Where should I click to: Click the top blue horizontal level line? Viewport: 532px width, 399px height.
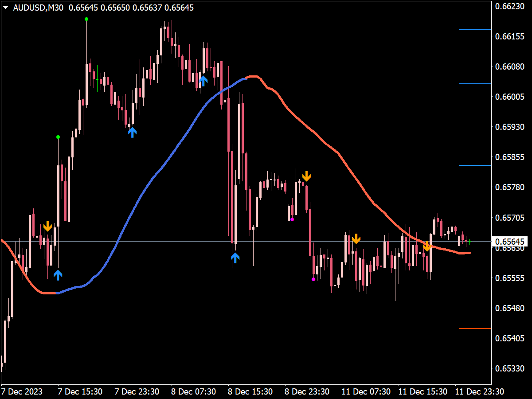click(475, 29)
